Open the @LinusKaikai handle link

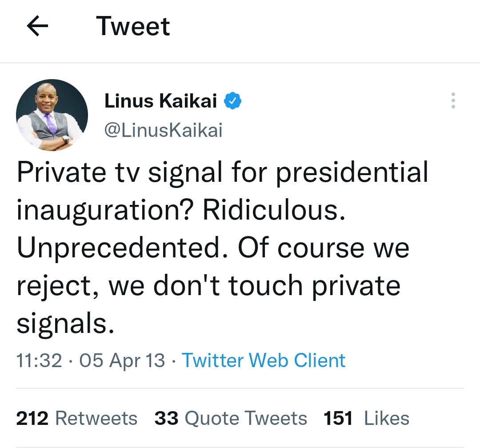tap(163, 131)
